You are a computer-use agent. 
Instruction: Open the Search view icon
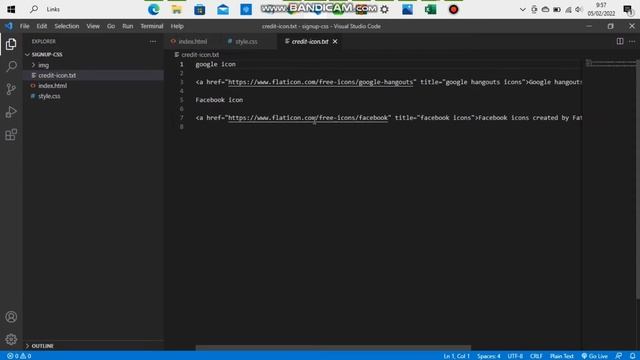point(11,66)
